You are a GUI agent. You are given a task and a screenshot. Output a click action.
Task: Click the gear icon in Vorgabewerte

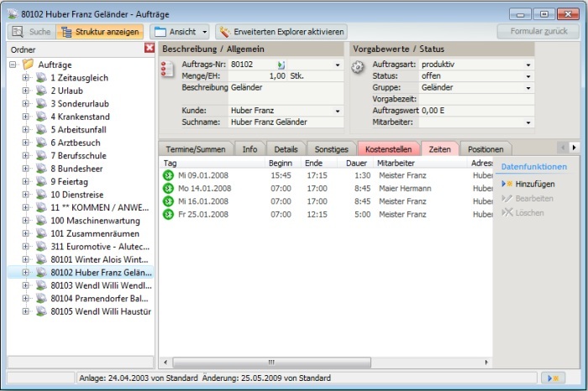tap(358, 67)
